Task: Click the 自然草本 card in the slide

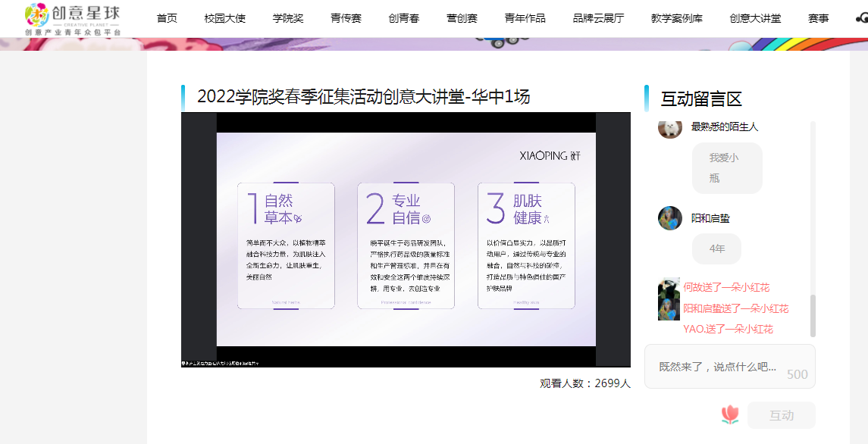Action: click(287, 245)
